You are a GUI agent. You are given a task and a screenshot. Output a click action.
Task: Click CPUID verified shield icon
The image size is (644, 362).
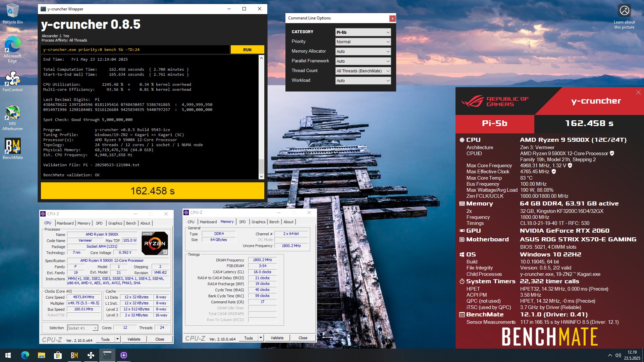click(612, 153)
